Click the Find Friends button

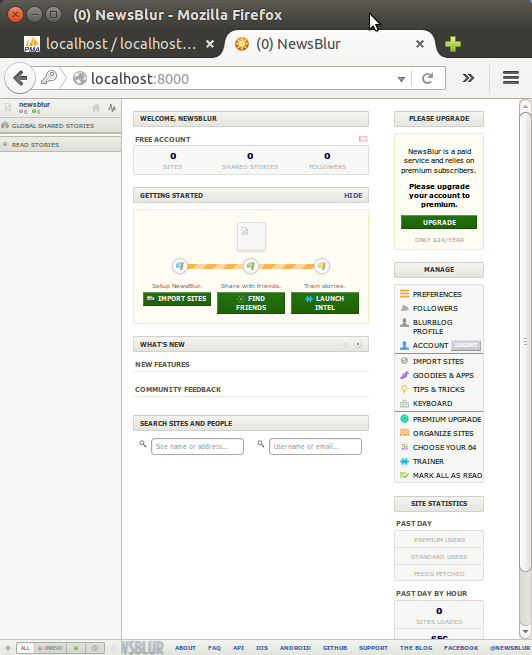coord(251,303)
